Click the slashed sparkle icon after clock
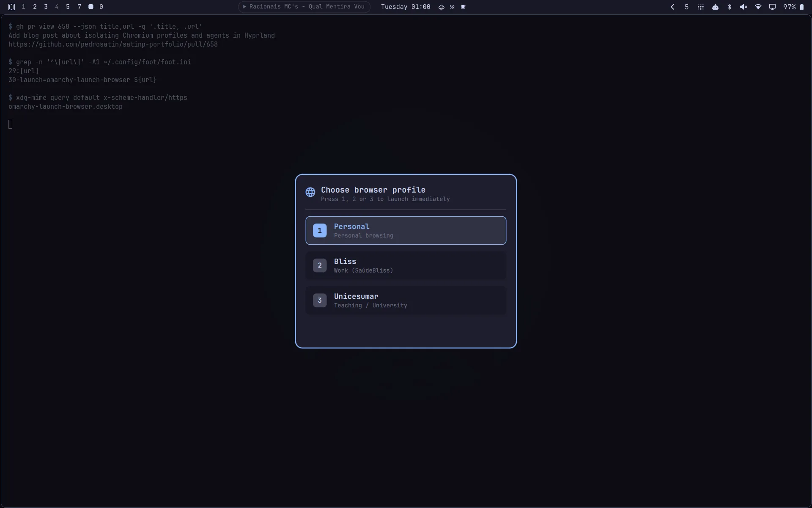This screenshot has height=508, width=812. point(452,7)
